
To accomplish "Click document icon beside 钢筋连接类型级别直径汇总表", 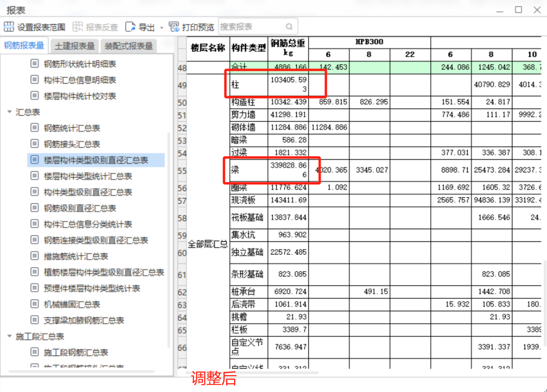I will (x=34, y=240).
